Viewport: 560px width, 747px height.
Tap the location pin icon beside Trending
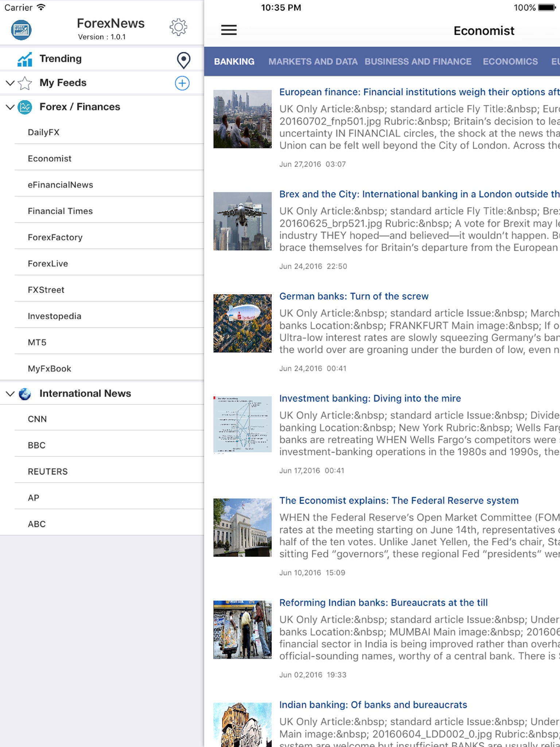(183, 60)
